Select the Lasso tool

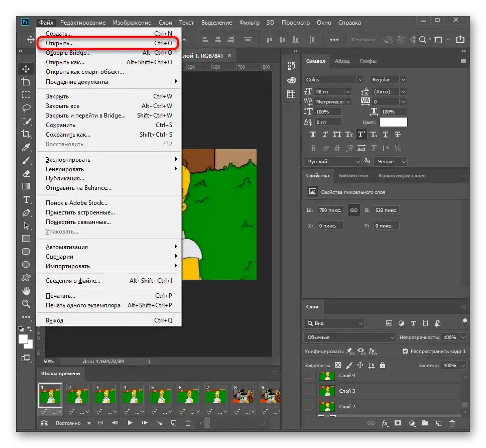coord(26,108)
